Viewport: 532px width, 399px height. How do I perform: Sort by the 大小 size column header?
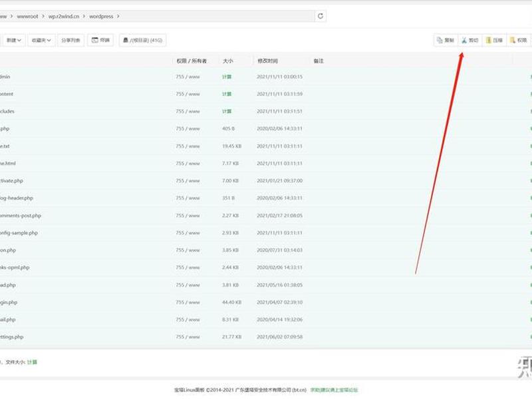click(228, 61)
